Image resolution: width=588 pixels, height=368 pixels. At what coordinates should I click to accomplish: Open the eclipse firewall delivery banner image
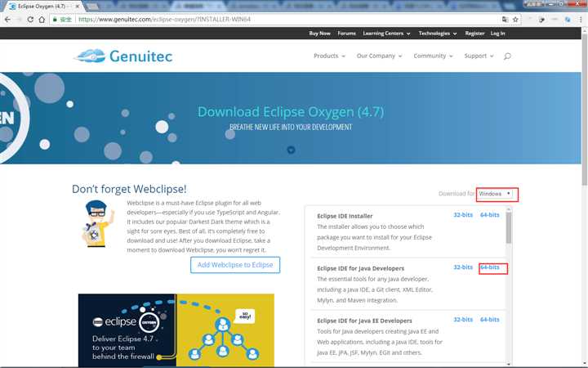point(176,330)
